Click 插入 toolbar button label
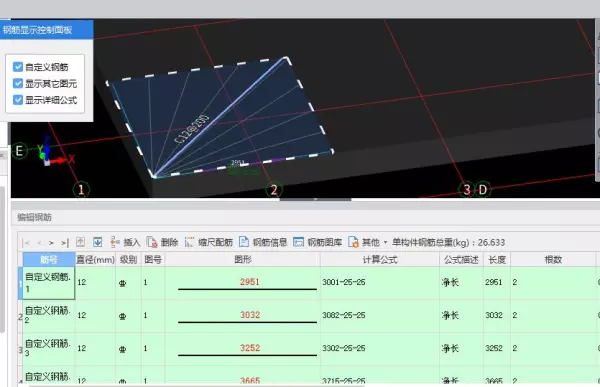Screen dimensions: 600x387 [132, 242]
